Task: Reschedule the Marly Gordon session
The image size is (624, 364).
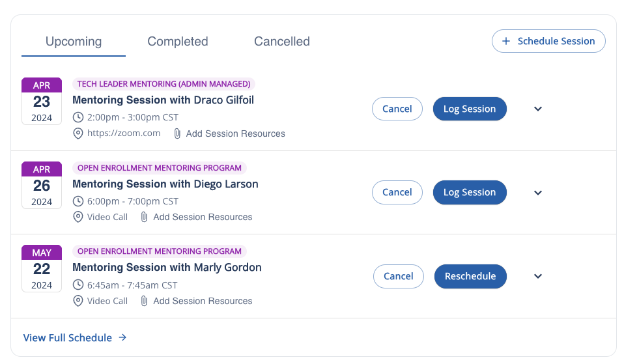Action: coord(470,276)
